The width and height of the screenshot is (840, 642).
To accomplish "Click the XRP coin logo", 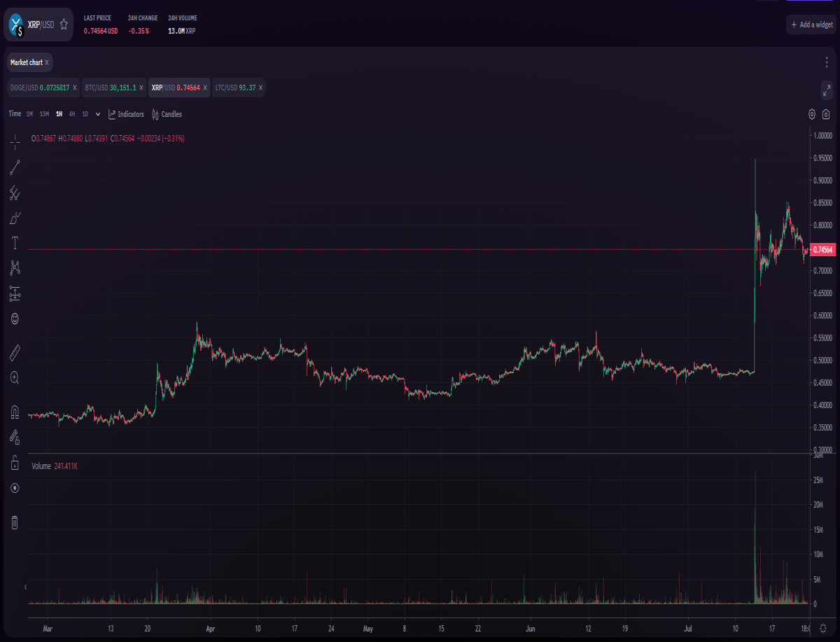I will pos(16,25).
